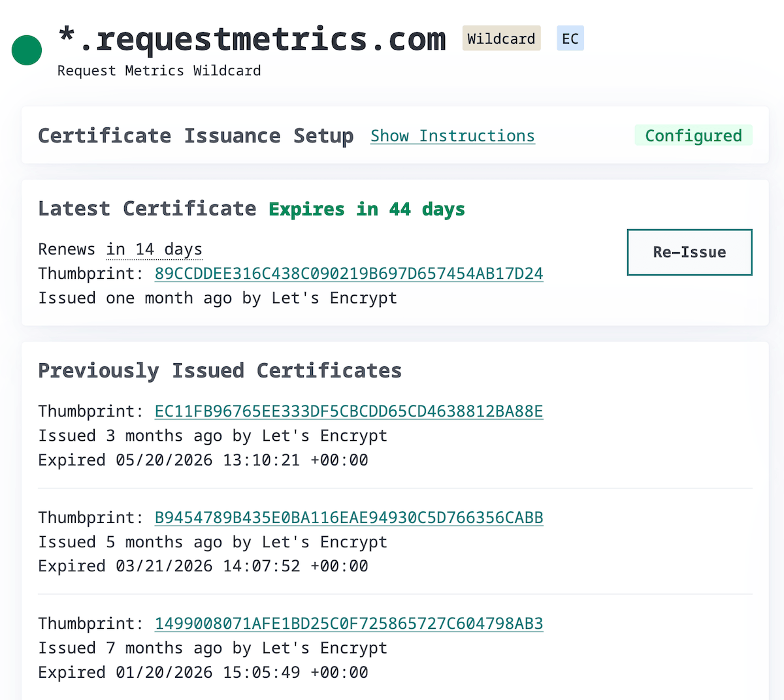Click the Certificate Issuance Setup heading
784x700 pixels.
point(196,136)
